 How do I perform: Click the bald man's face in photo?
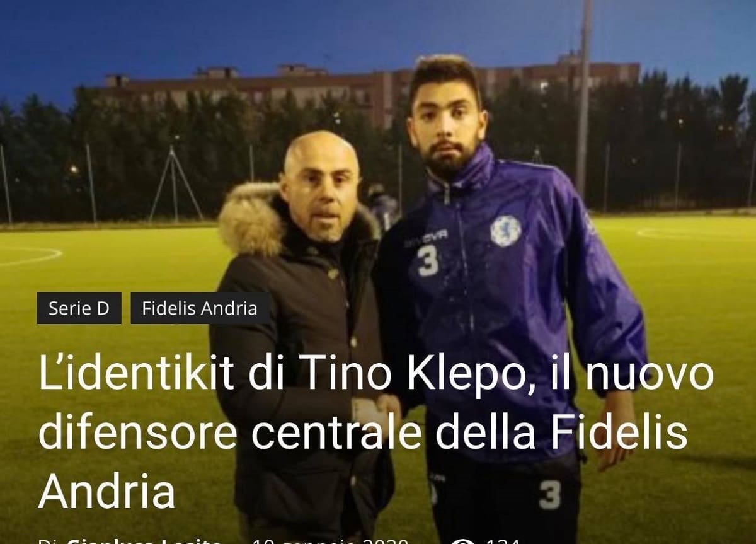(321, 189)
